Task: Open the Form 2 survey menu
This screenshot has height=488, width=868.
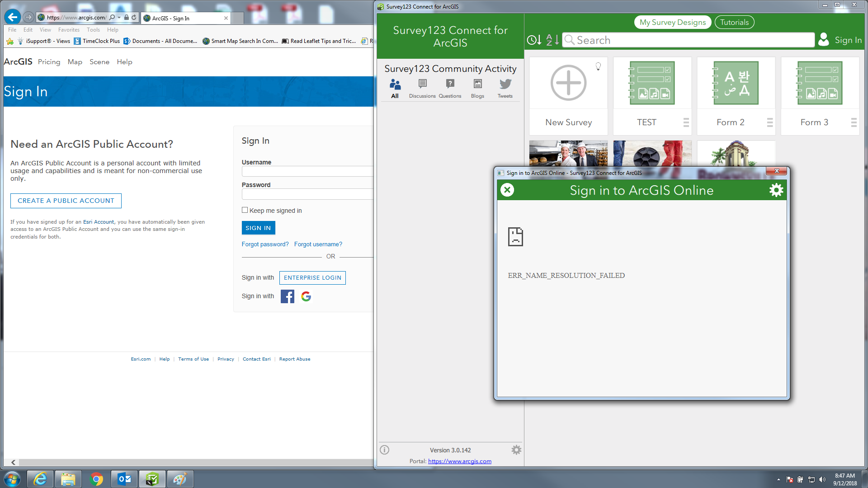Action: (769, 122)
